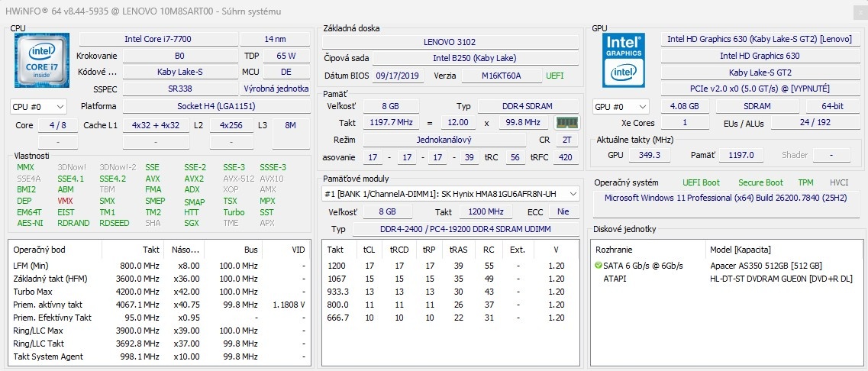Viewport: 868px width, 371px height.
Task: Click the 4.08 GB GPU memory field
Action: point(684,106)
